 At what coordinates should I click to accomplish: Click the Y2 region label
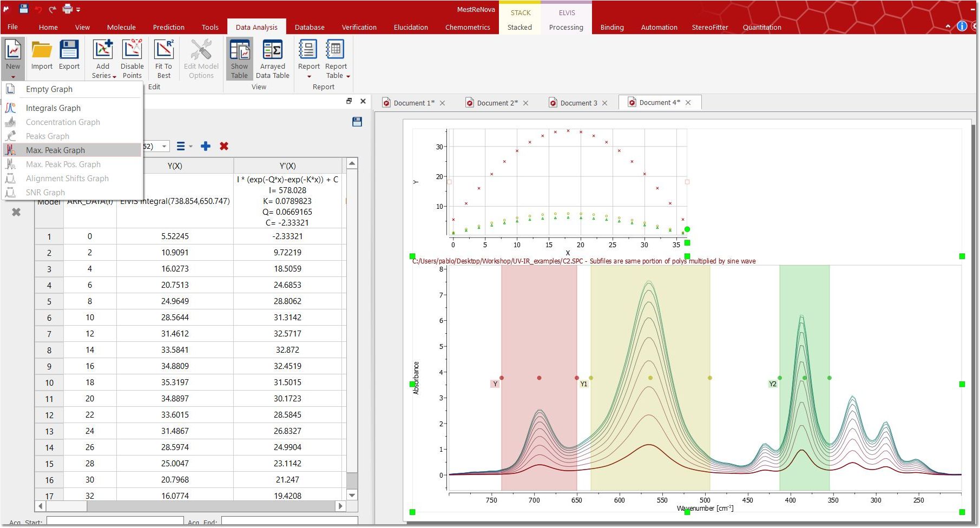pos(773,384)
